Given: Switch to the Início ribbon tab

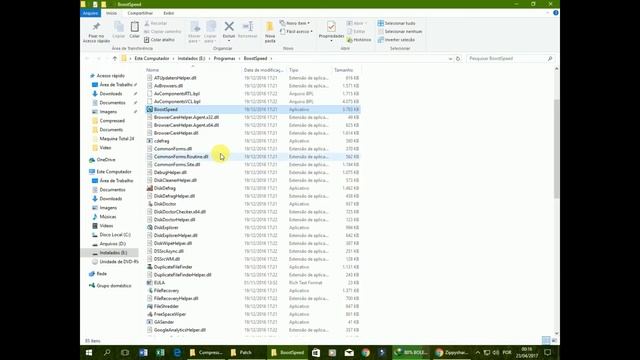Looking at the screenshot, I should [x=111, y=13].
